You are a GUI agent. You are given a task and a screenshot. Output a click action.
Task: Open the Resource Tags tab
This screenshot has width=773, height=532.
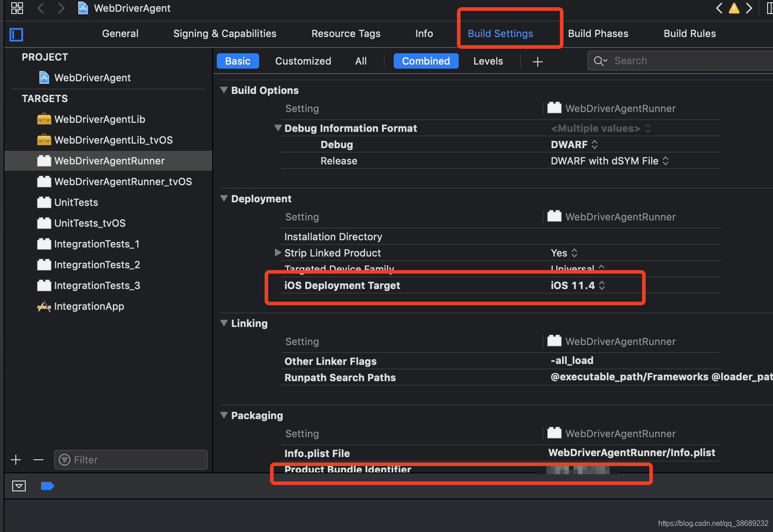(x=346, y=33)
